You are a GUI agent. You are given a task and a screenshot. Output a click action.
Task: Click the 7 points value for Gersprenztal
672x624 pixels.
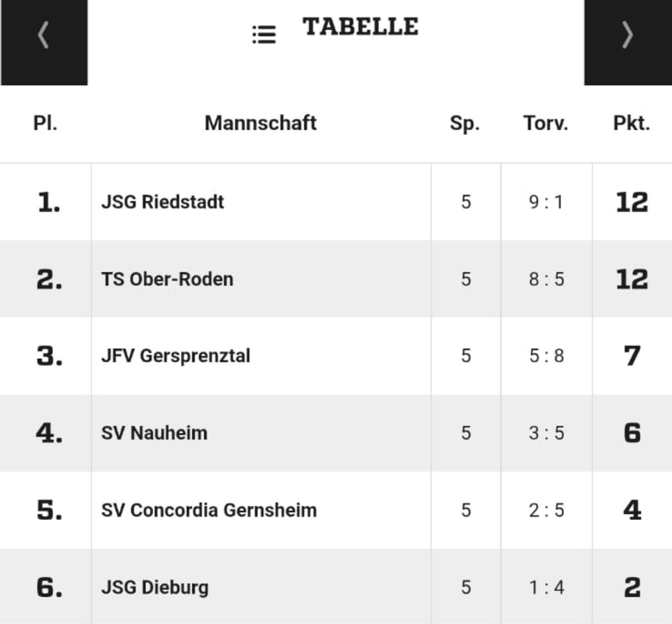(632, 355)
